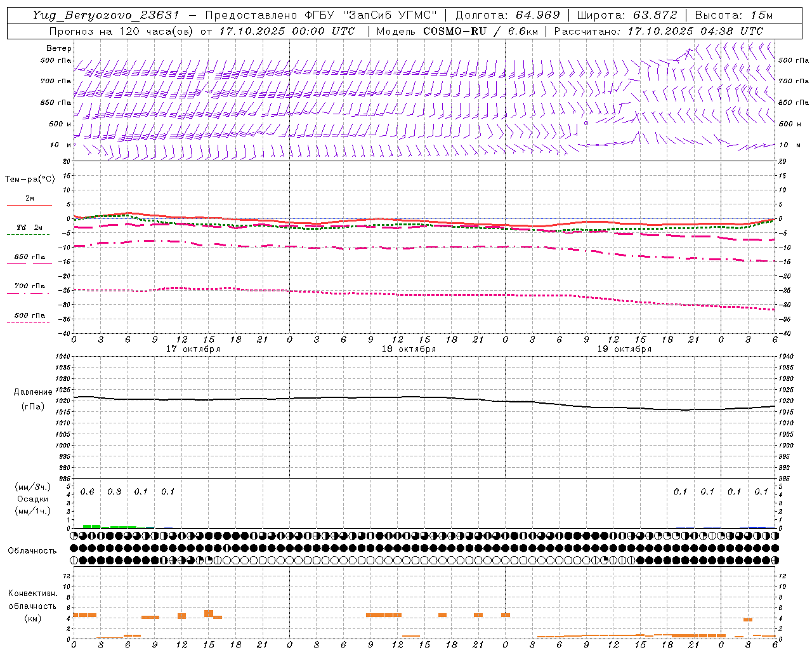Click the 700 гПа dash-dot legend line

pos(28,293)
